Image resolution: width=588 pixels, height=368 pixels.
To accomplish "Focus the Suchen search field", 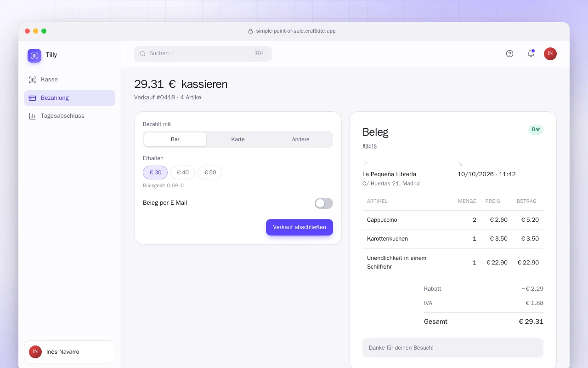I will (x=203, y=53).
